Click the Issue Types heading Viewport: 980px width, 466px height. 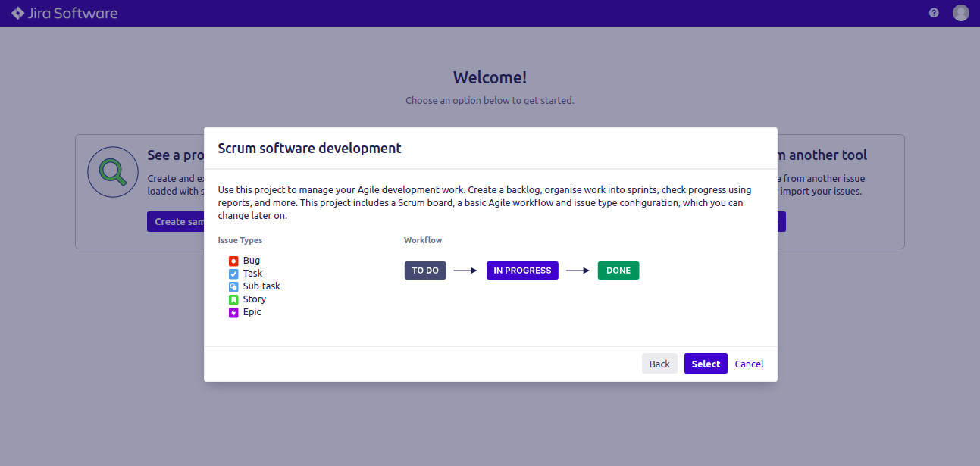pos(240,240)
